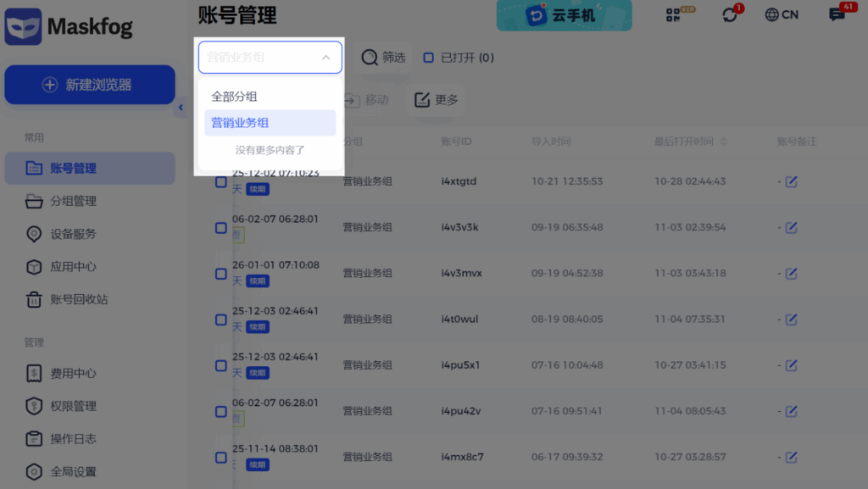Click the 更多 button

(436, 100)
